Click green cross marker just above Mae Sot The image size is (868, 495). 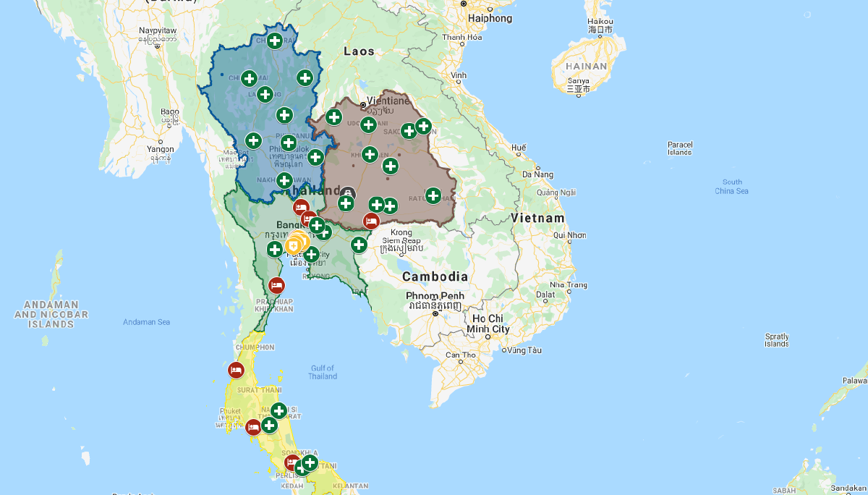point(253,140)
